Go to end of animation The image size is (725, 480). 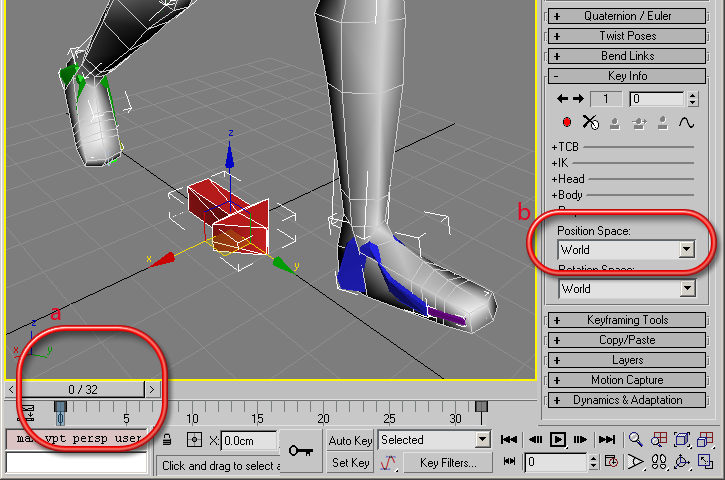[x=607, y=439]
